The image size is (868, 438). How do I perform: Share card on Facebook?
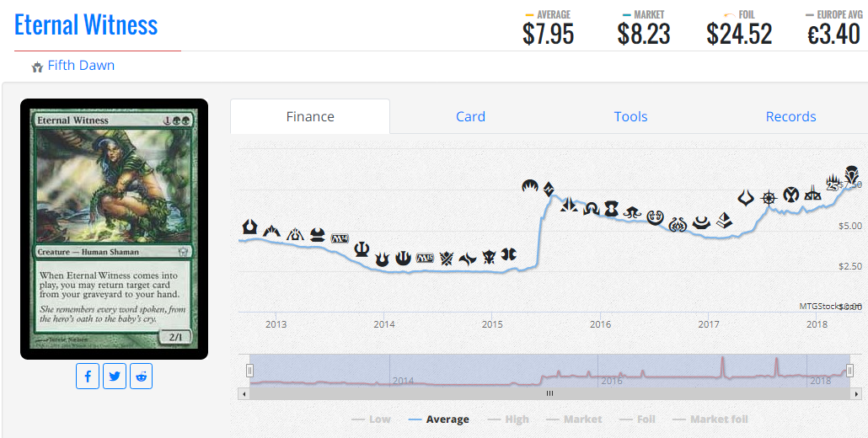88,377
